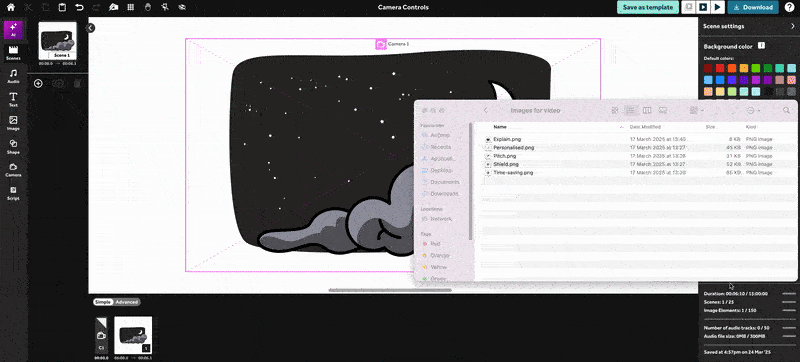Open Documents in Finder sidebar
This screenshot has width=800, height=362.
click(x=444, y=182)
